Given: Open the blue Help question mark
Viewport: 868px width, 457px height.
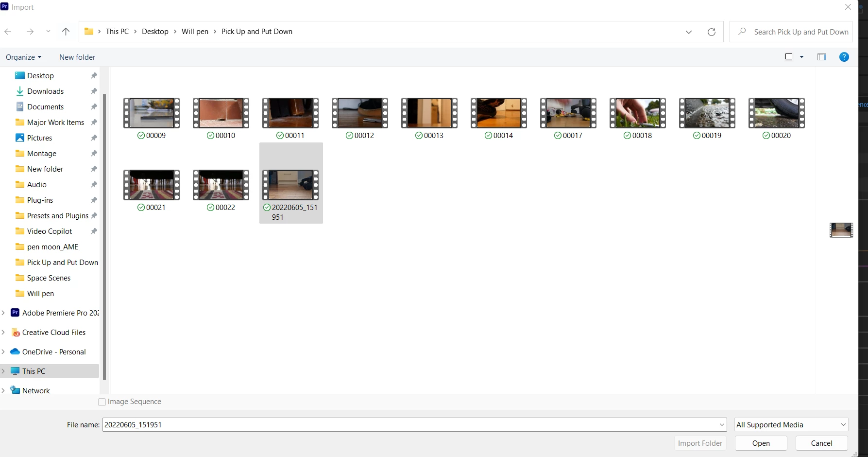Looking at the screenshot, I should point(844,57).
